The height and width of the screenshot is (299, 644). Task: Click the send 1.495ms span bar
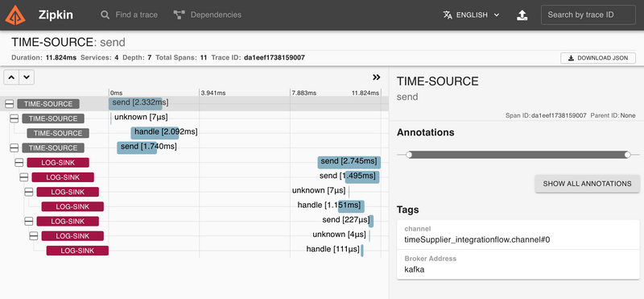point(361,177)
